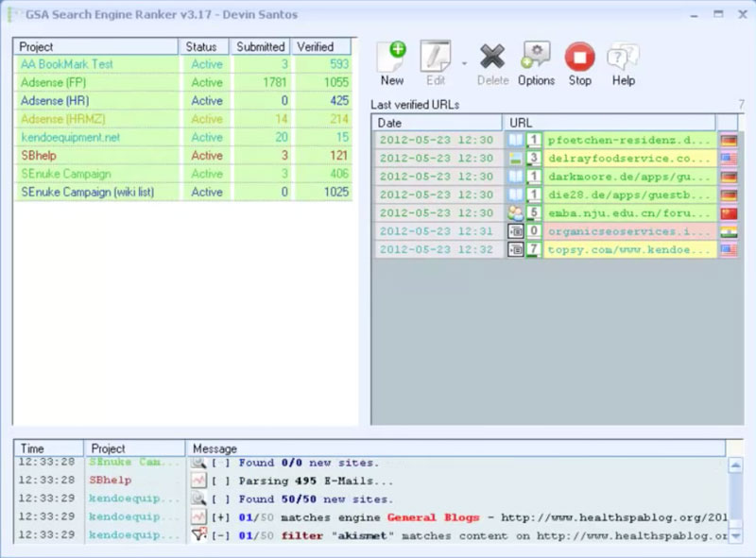
Task: Click the PR badge 5 on the emba.nju.edu.cn row
Action: click(533, 213)
